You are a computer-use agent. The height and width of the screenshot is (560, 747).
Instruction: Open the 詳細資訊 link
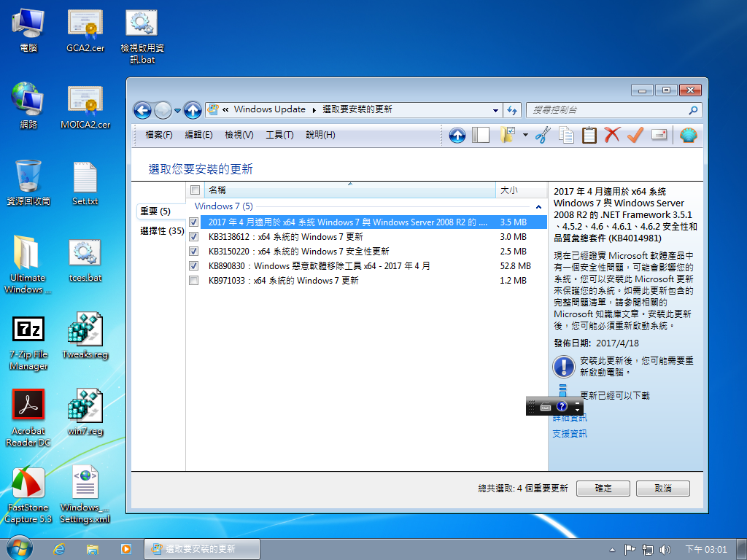coord(570,418)
